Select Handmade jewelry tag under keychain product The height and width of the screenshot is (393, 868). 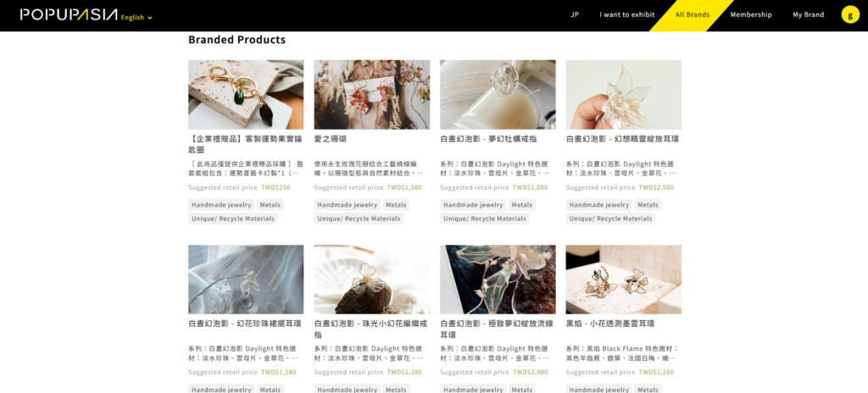click(221, 205)
